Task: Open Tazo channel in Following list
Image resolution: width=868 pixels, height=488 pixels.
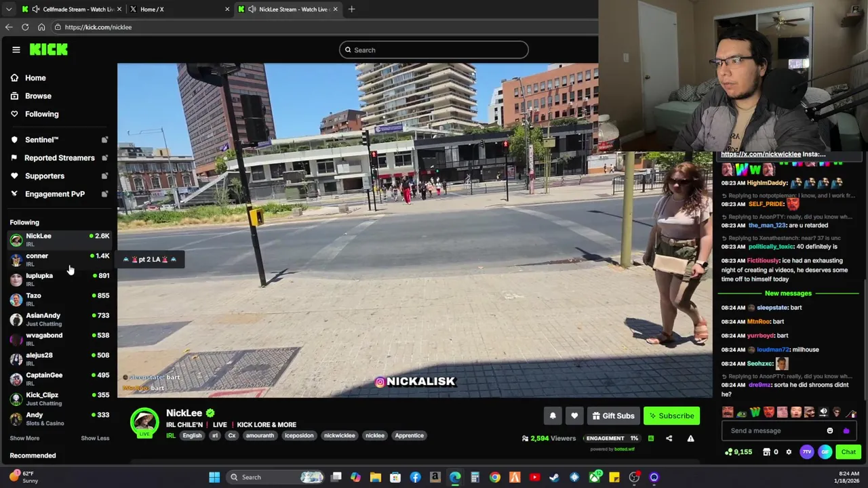Action: 59,299
